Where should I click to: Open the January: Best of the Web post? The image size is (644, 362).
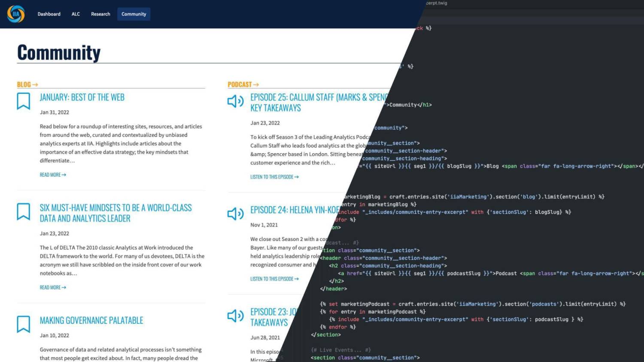coord(82,97)
